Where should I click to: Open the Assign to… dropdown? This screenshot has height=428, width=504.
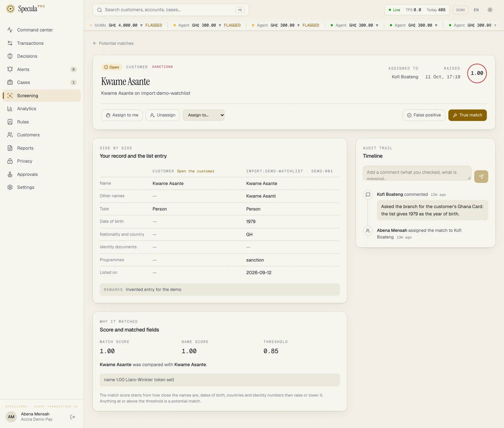[x=203, y=115]
